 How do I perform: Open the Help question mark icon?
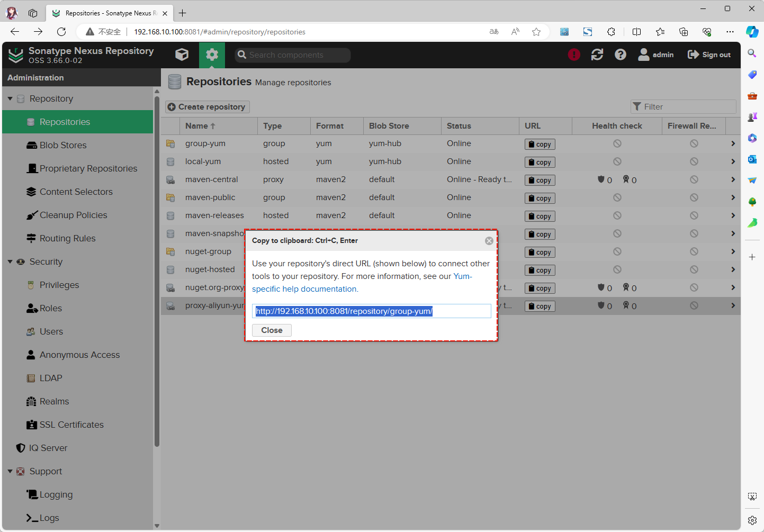(x=621, y=55)
